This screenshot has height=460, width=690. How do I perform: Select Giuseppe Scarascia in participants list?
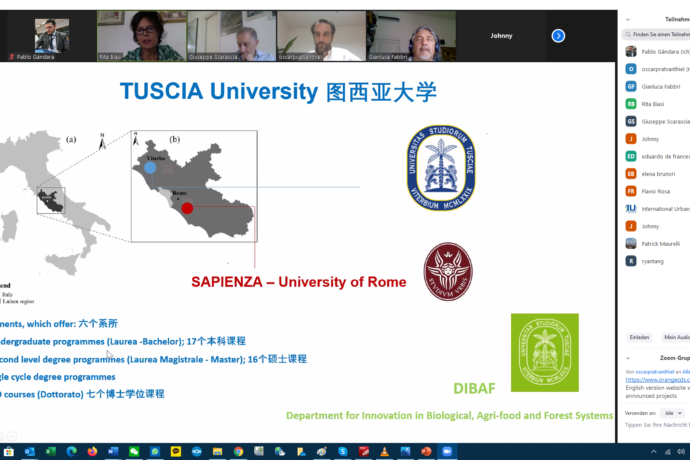[x=657, y=121]
